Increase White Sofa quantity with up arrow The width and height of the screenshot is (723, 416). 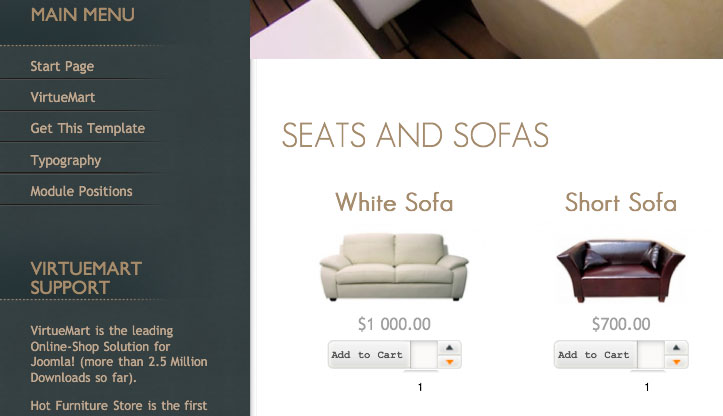coord(449,348)
